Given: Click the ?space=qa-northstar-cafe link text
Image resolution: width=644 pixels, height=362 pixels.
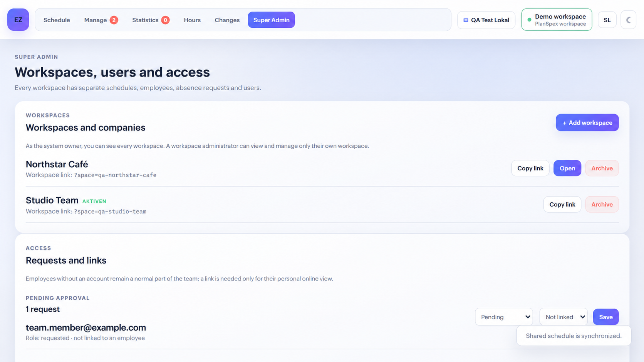Looking at the screenshot, I should tap(115, 175).
